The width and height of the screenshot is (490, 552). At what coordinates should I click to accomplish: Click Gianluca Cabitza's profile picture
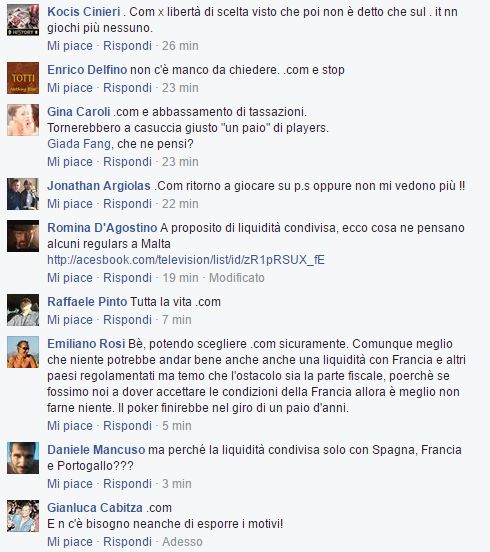tap(23, 516)
